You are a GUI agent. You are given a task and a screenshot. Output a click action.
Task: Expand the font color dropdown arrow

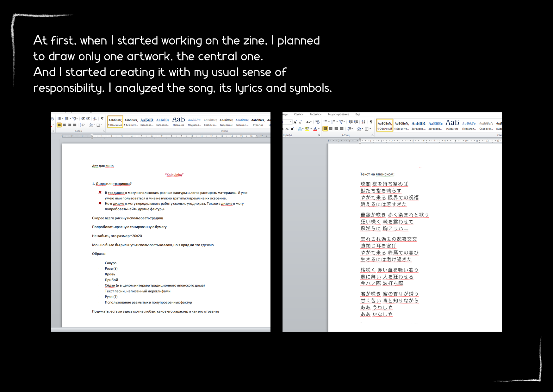coord(319,129)
